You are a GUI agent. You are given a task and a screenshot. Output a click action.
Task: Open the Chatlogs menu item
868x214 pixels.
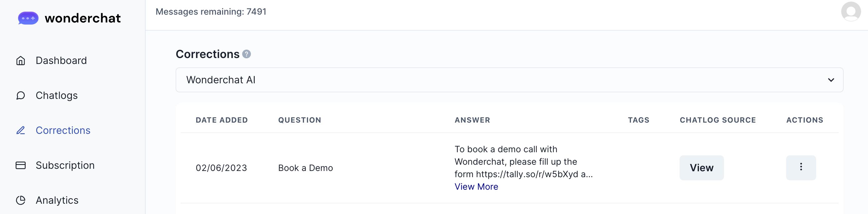point(57,95)
